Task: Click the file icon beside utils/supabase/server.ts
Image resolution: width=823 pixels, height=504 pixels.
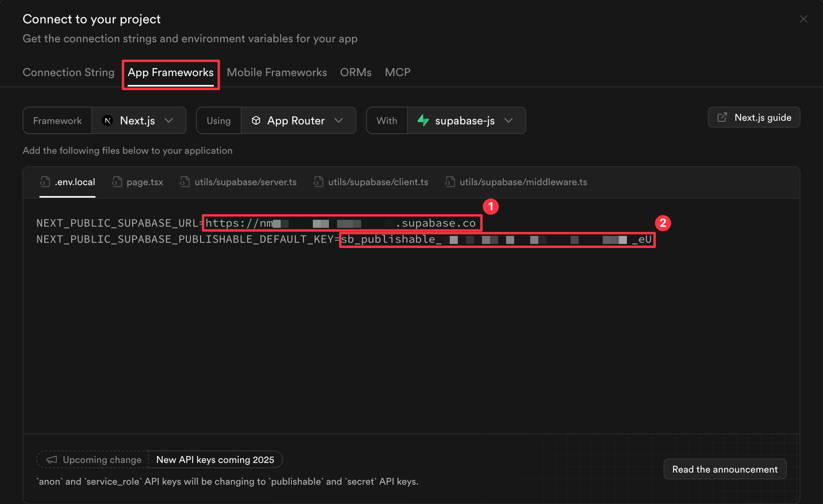Action: (184, 182)
